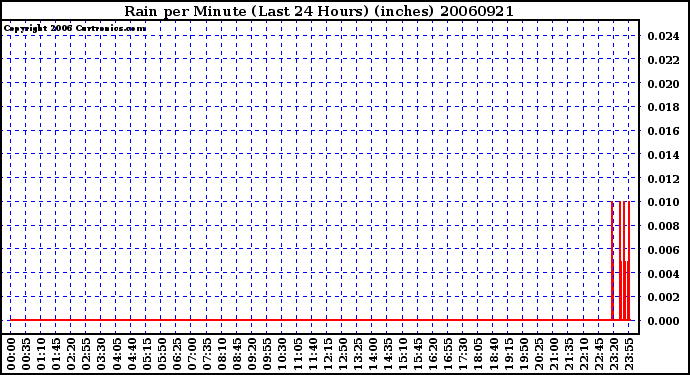This screenshot has height=375, width=690.
Task: Click the 0.012 y-axis label
Action: [663, 178]
